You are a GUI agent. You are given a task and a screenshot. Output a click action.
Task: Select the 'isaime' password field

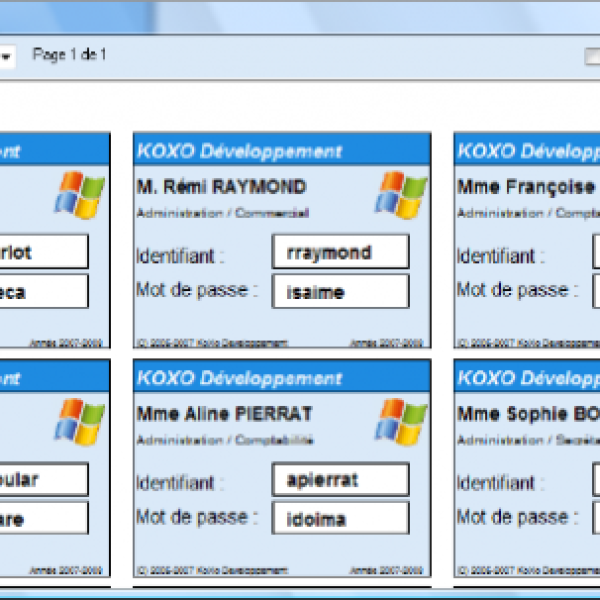(341, 292)
